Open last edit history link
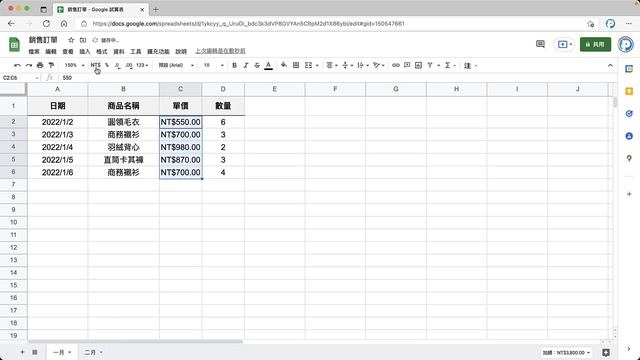The height and width of the screenshot is (360, 640). coord(220,51)
